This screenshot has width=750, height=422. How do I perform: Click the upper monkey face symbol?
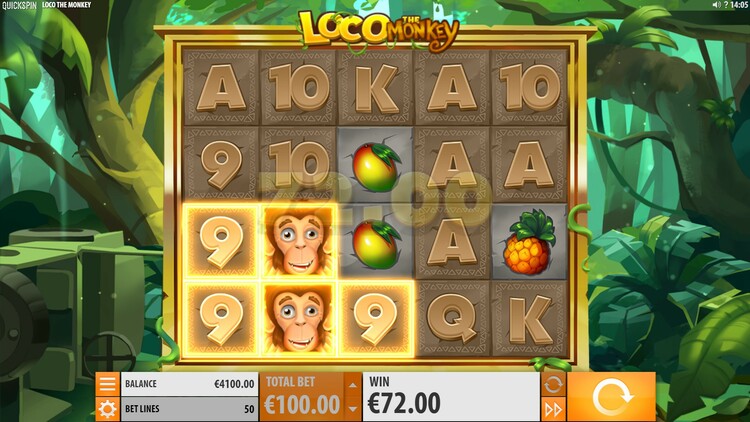click(x=298, y=242)
